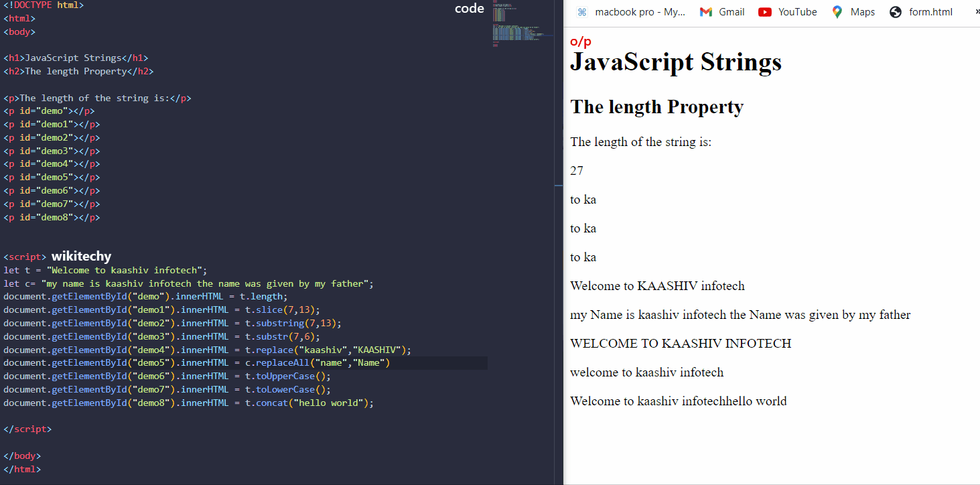Viewport: 980px width, 485px height.
Task: Click the macbook pro bookmark icon
Action: [x=581, y=11]
